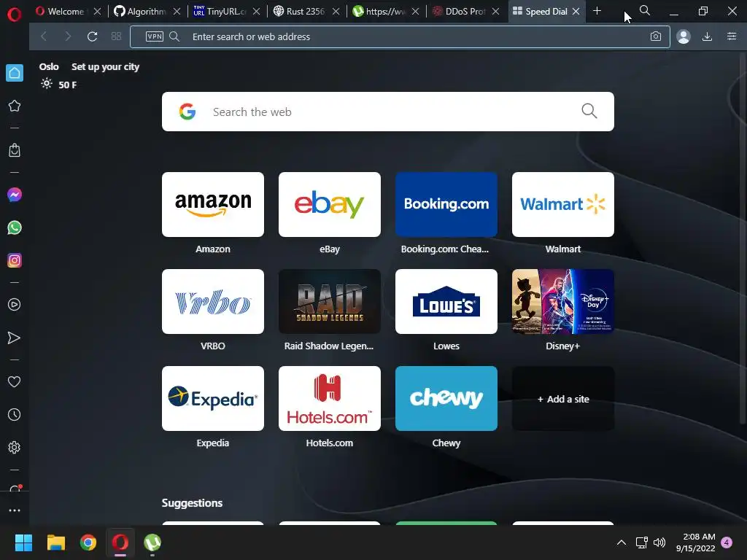Open the Amazon speed dial tile

[213, 204]
